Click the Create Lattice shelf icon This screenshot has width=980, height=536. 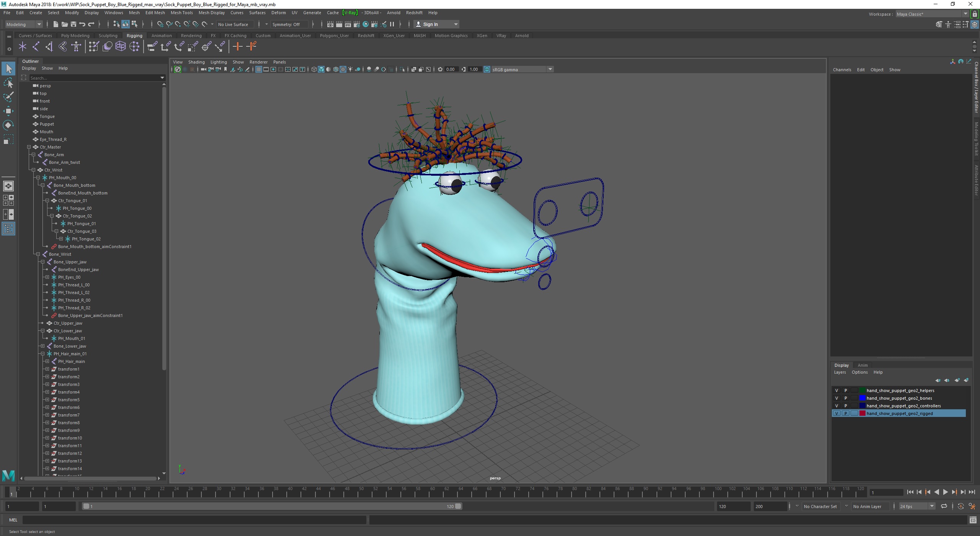click(x=121, y=47)
